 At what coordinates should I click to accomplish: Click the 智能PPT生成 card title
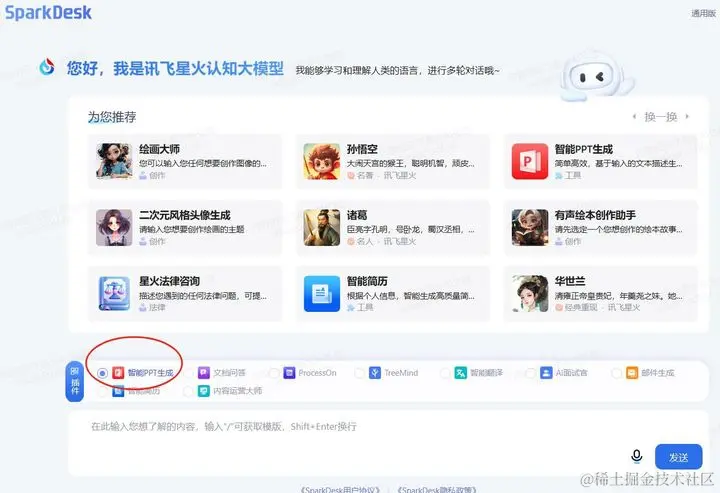point(584,149)
